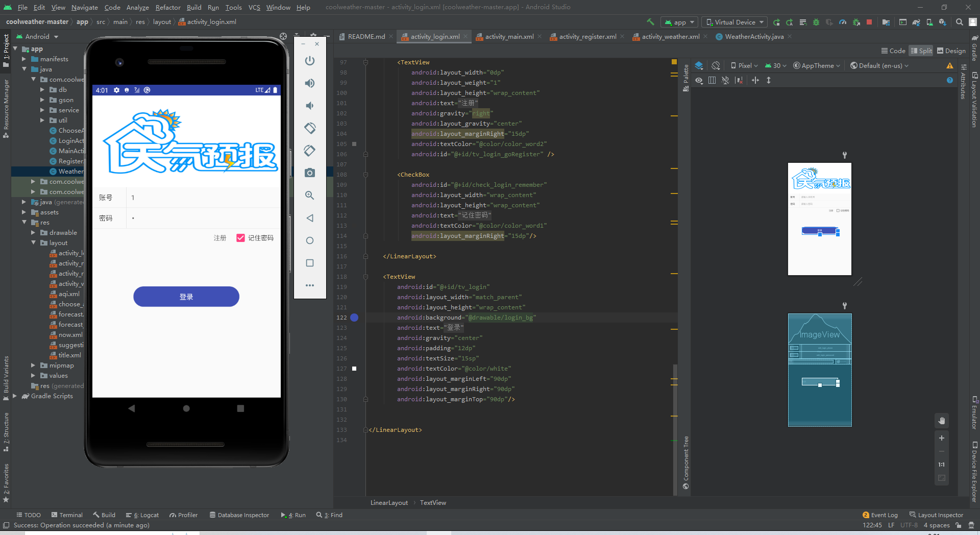Switch to the WeatherActivity.java tab
The width and height of the screenshot is (980, 535).
coord(753,37)
